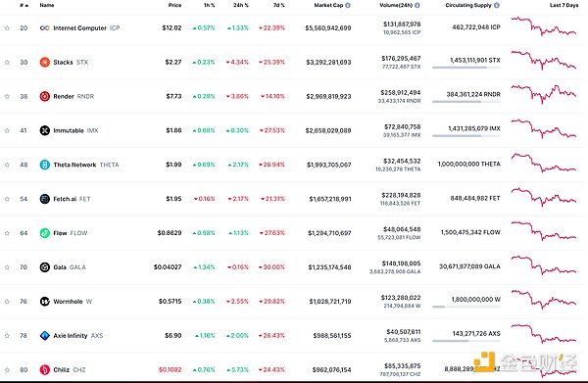
Task: Open the Axie Infinity logo icon
Action: click(45, 335)
